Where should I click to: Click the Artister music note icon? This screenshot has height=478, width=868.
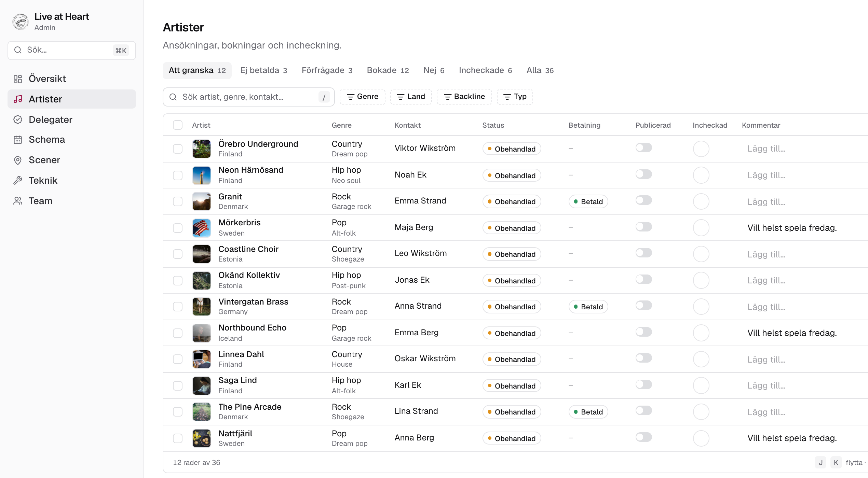(x=18, y=99)
